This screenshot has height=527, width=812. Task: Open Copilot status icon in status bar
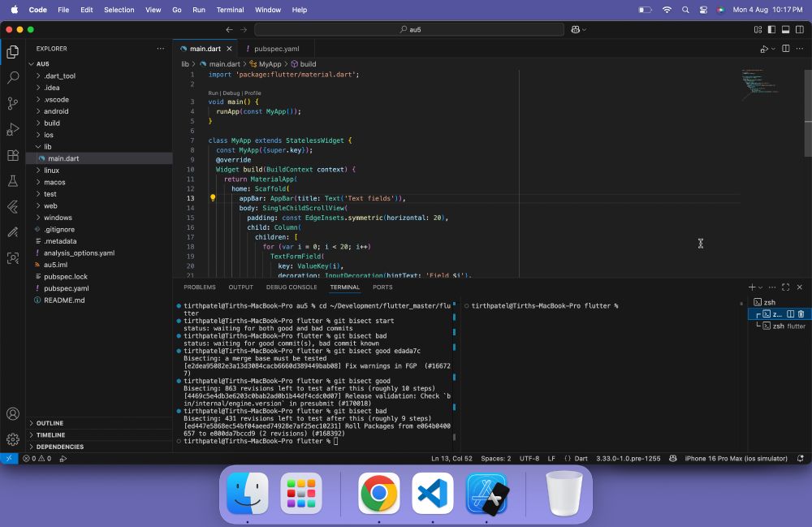pos(672,459)
